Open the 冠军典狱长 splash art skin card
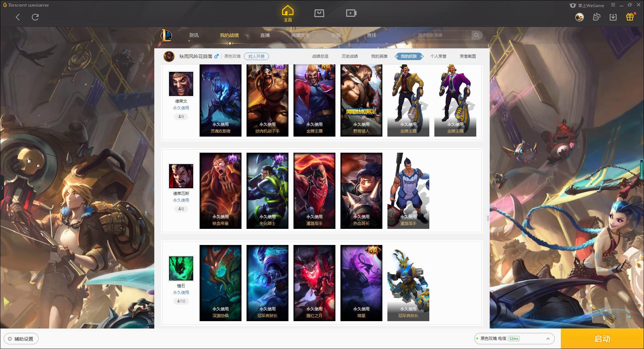Image resolution: width=644 pixels, height=349 pixels. pyautogui.click(x=267, y=283)
